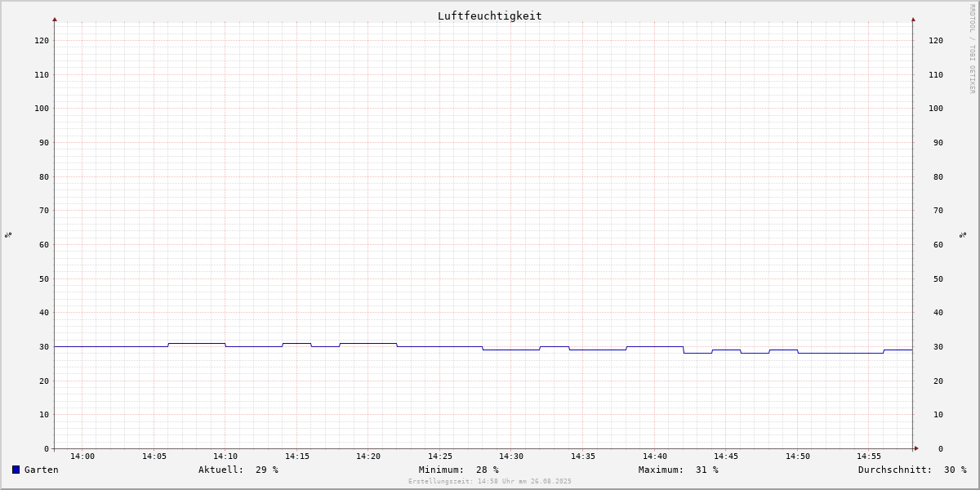
Task: Click the Durchschnitt: 30 % value
Action: click(x=912, y=470)
